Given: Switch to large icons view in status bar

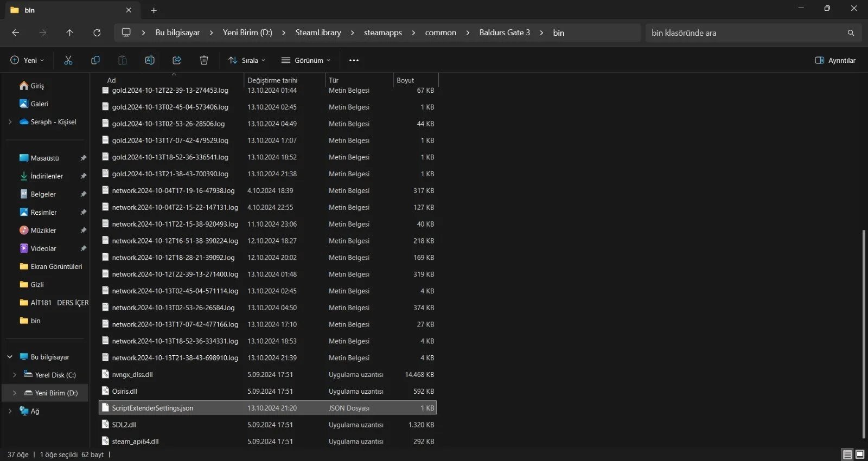Looking at the screenshot, I should click(860, 454).
